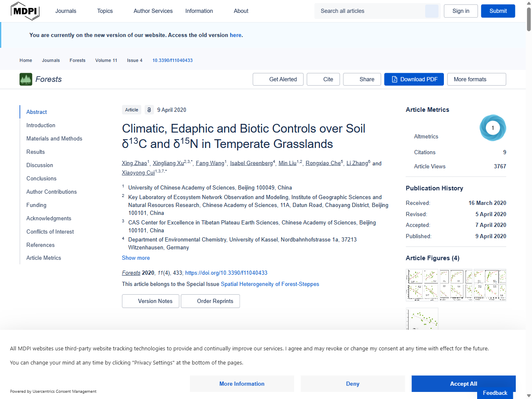Deny tracking in the cookie banner
This screenshot has width=532, height=399.
coord(352,384)
